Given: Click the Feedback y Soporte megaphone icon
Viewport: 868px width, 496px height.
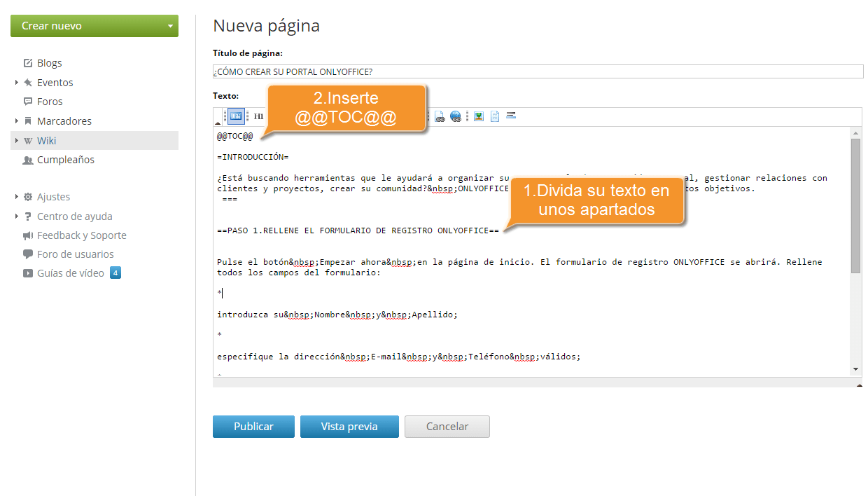Looking at the screenshot, I should (x=28, y=235).
